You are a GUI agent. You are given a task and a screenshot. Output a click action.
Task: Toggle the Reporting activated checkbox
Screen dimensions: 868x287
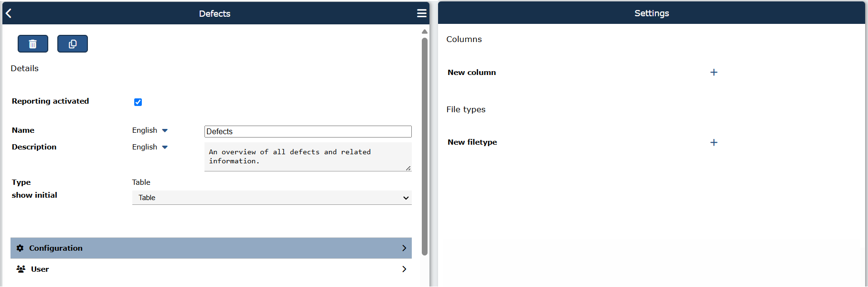pyautogui.click(x=138, y=102)
